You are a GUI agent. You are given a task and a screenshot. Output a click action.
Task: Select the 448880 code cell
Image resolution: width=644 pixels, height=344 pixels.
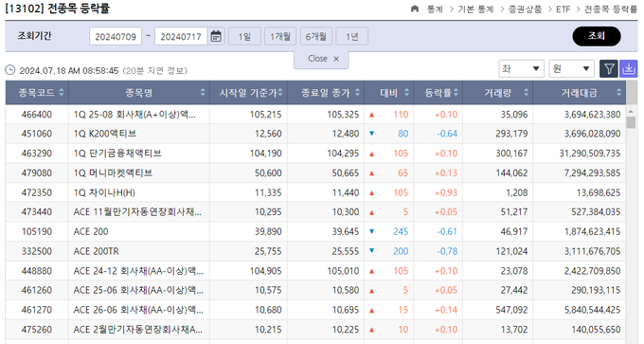click(37, 271)
